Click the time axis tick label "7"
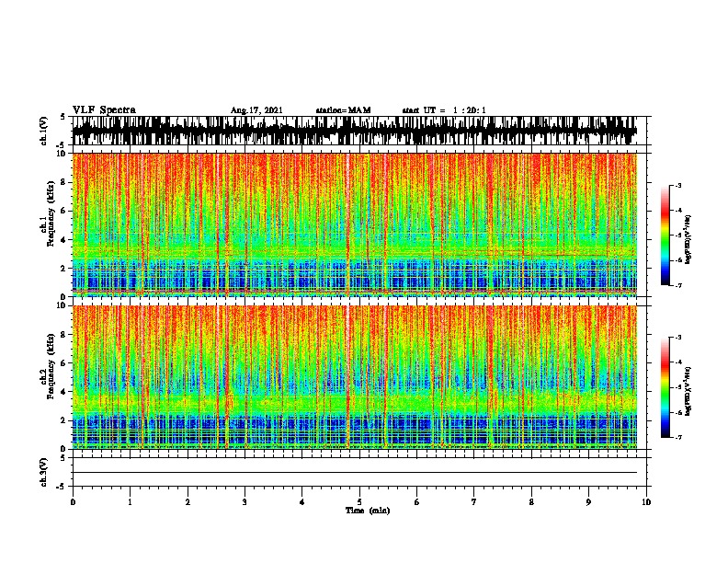728x563 pixels. 474,502
